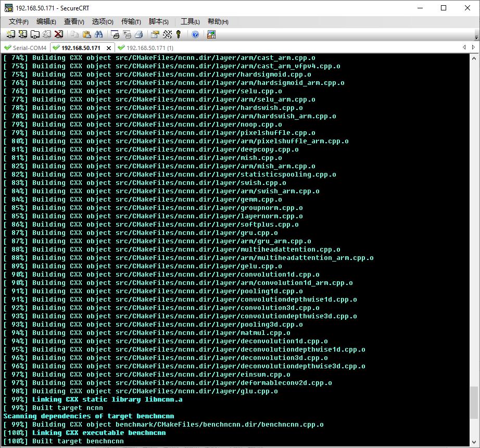480x448 pixels.
Task: Click the key-shaped Public Key icon
Action: coord(179,34)
